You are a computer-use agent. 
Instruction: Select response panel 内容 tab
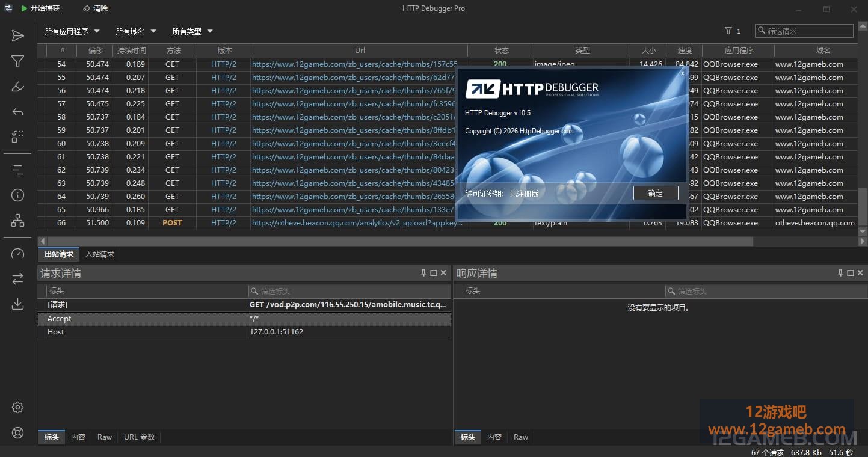494,437
